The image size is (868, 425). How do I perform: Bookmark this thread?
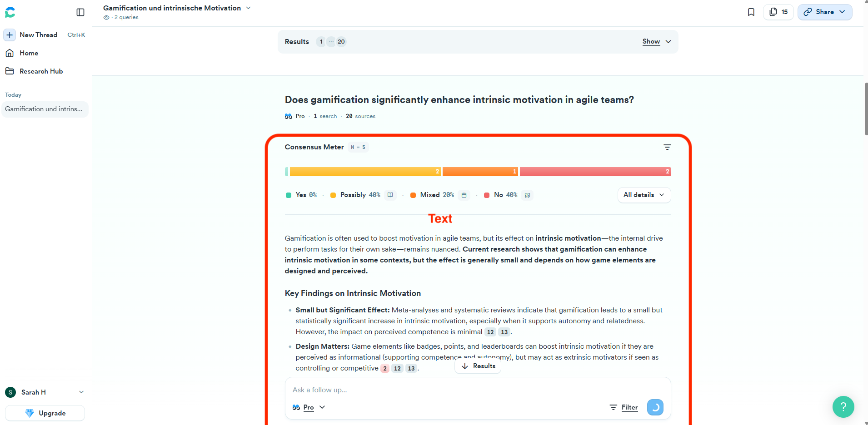point(751,12)
